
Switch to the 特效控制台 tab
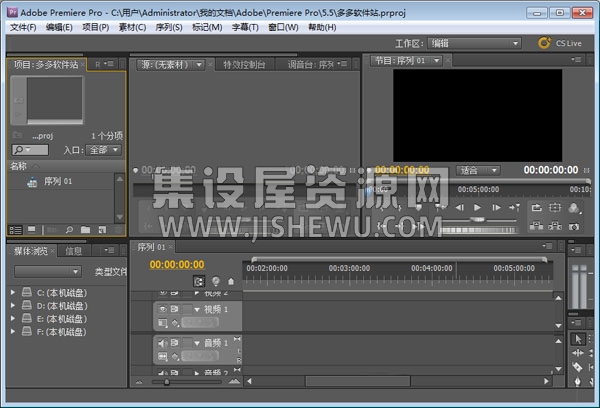point(244,65)
